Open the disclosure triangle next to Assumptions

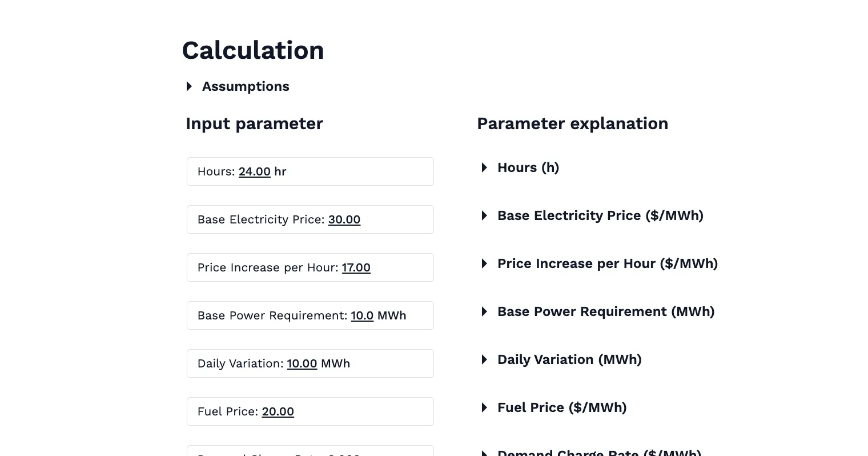189,86
